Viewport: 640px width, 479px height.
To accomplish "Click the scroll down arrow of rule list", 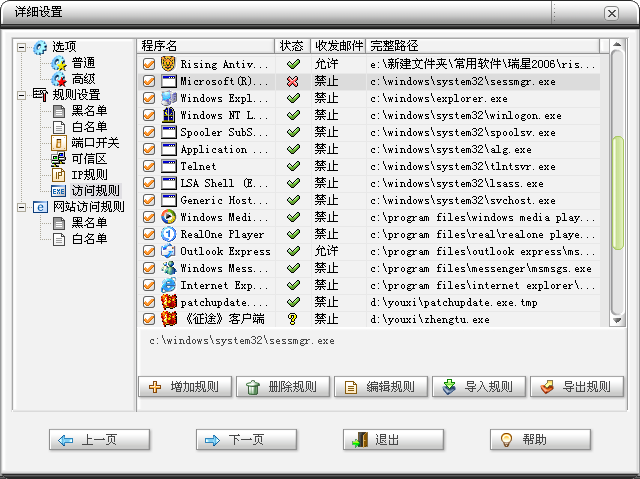I will pyautogui.click(x=617, y=320).
